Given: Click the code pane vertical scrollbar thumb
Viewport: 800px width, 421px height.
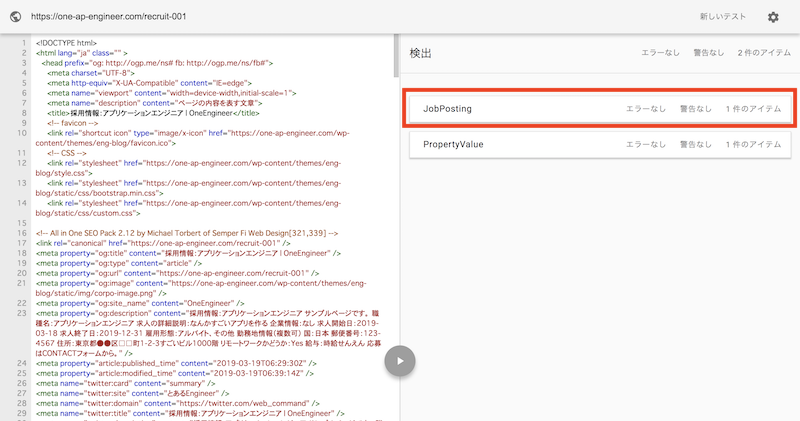Looking at the screenshot, I should [x=396, y=56].
